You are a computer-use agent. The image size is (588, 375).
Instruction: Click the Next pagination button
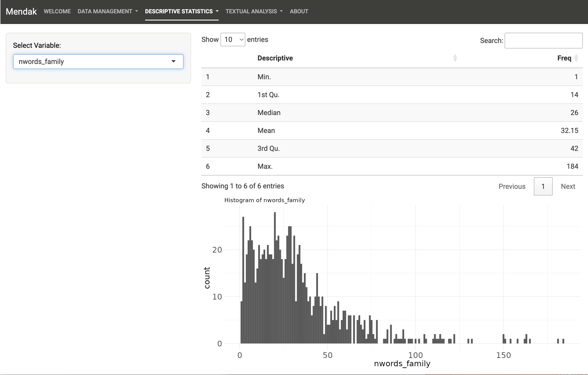pyautogui.click(x=568, y=186)
